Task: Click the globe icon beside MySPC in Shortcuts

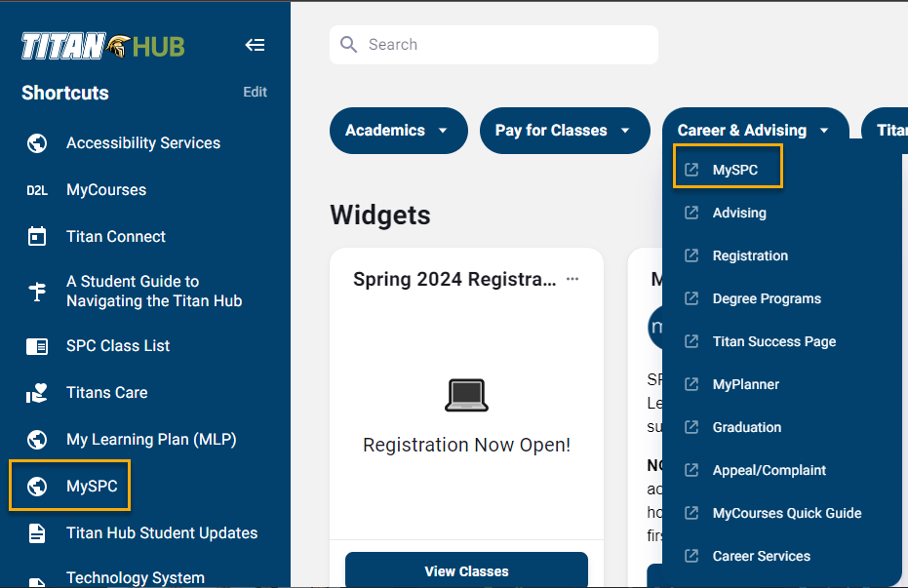Action: (x=37, y=487)
